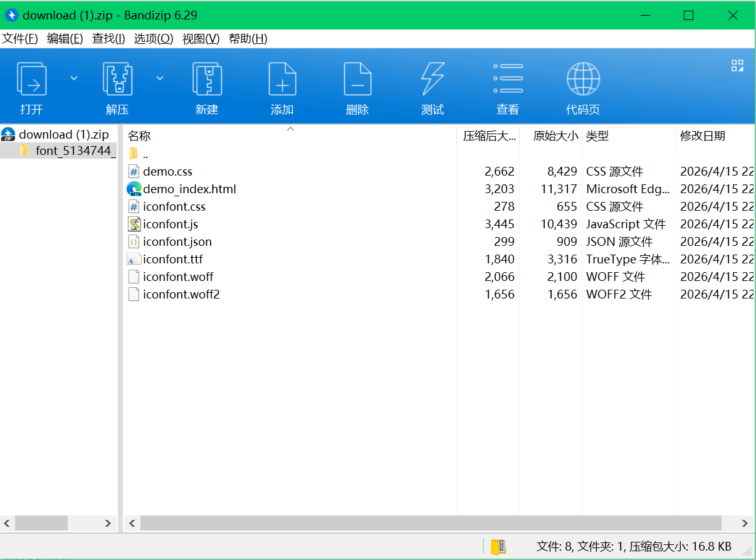The image size is (756, 560).
Task: Click the font icon of iconfont.ttf
Action: (134, 259)
